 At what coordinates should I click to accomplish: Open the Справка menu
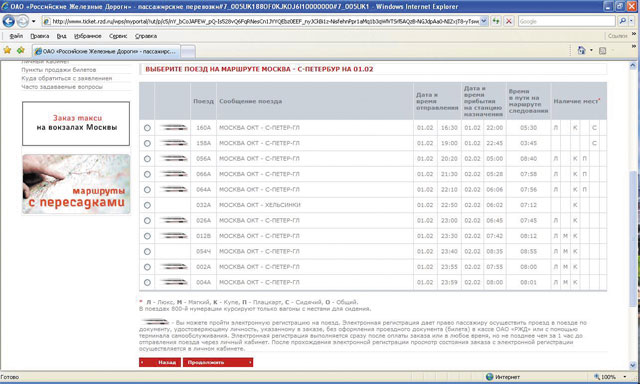click(x=146, y=36)
